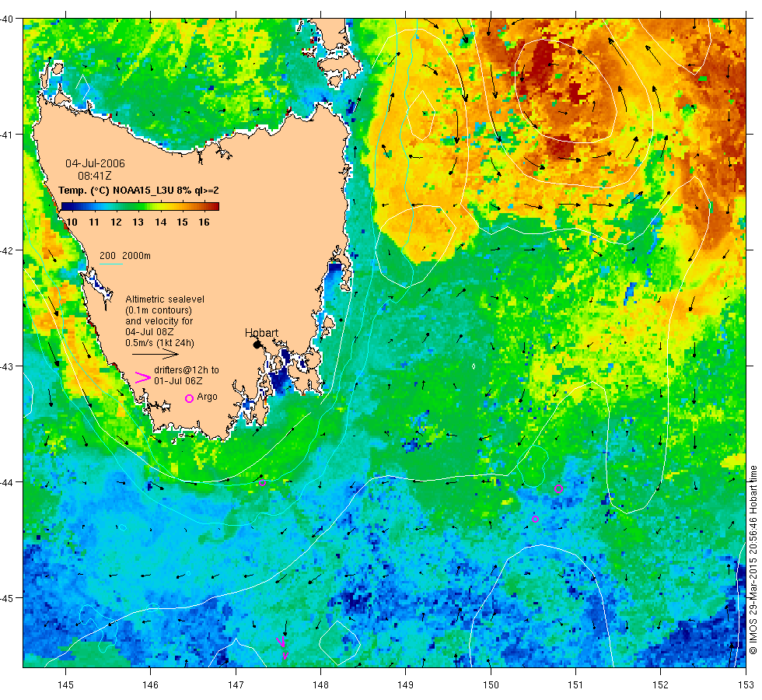Click the 'Temp. (°C) NOAA15_L3U 8% ql>=2' title
This screenshot has height=700, width=762.
click(138, 191)
